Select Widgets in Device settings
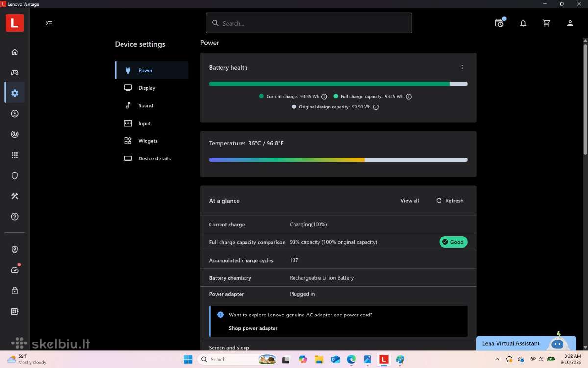The height and width of the screenshot is (368, 588). 152,141
